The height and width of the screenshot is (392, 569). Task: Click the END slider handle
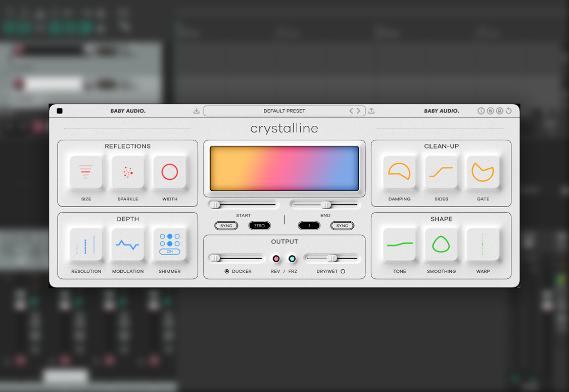click(x=326, y=205)
